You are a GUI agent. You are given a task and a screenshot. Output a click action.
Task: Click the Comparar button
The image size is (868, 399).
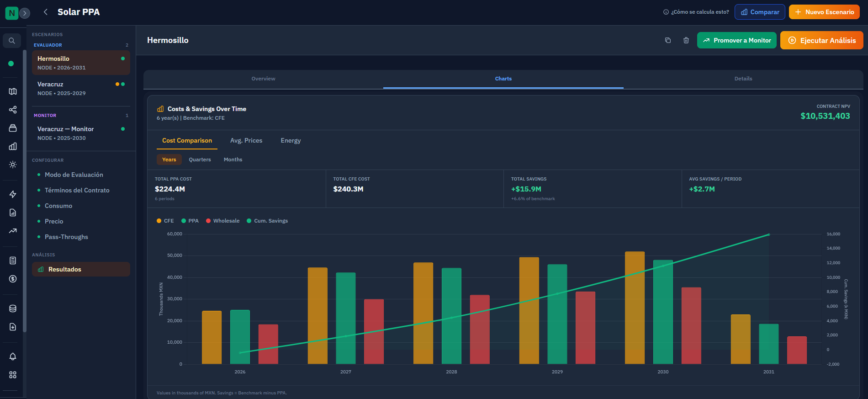(760, 12)
